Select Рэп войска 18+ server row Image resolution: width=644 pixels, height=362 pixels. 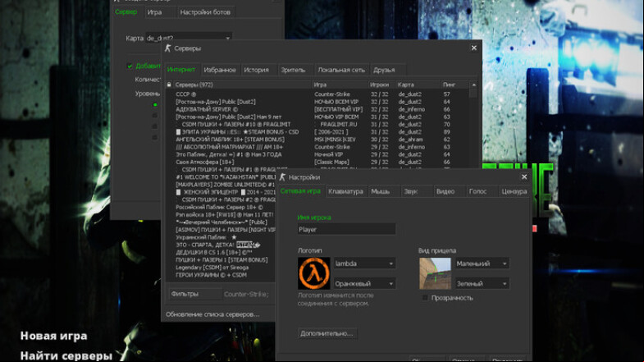click(x=221, y=214)
